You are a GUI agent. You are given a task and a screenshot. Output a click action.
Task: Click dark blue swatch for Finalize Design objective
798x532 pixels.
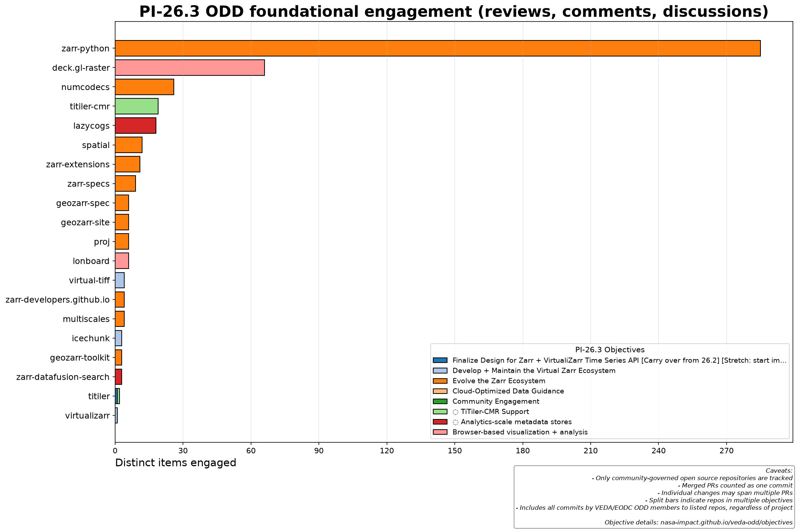pos(440,360)
